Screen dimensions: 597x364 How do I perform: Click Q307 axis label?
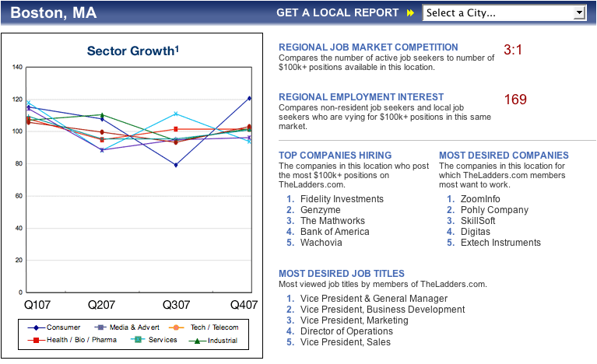(176, 305)
